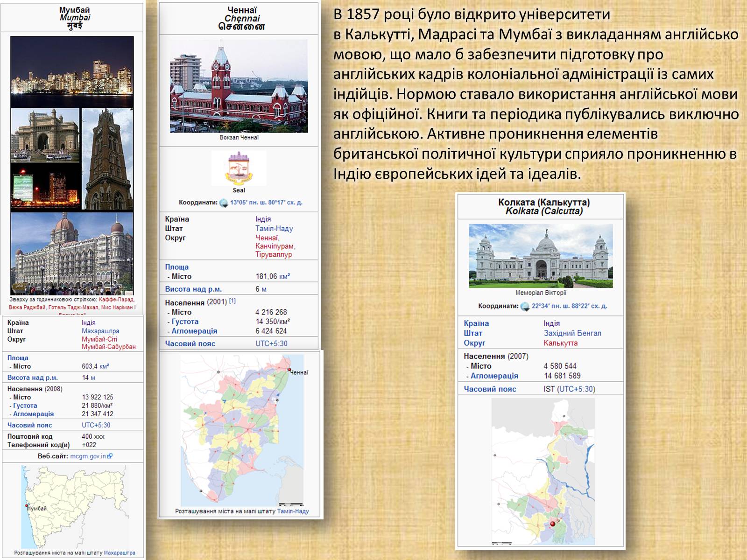Open the Мумбай-Сіті district link
The width and height of the screenshot is (747, 560).
(x=99, y=339)
